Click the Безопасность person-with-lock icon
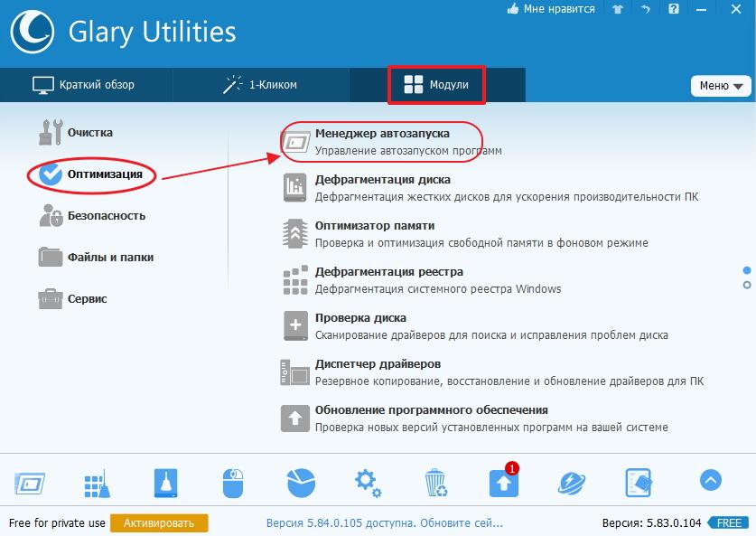The height and width of the screenshot is (536, 756). coord(51,216)
